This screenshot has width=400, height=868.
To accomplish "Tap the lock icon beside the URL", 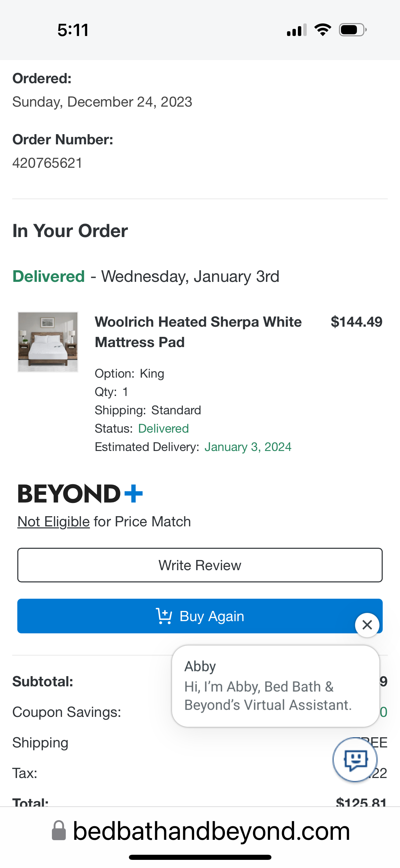I will coord(59,831).
